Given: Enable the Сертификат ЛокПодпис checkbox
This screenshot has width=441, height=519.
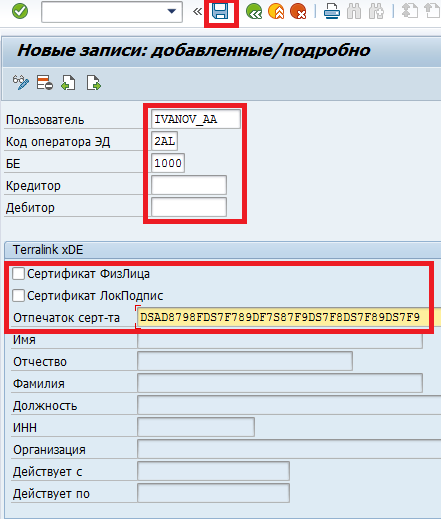Looking at the screenshot, I should tap(18, 296).
